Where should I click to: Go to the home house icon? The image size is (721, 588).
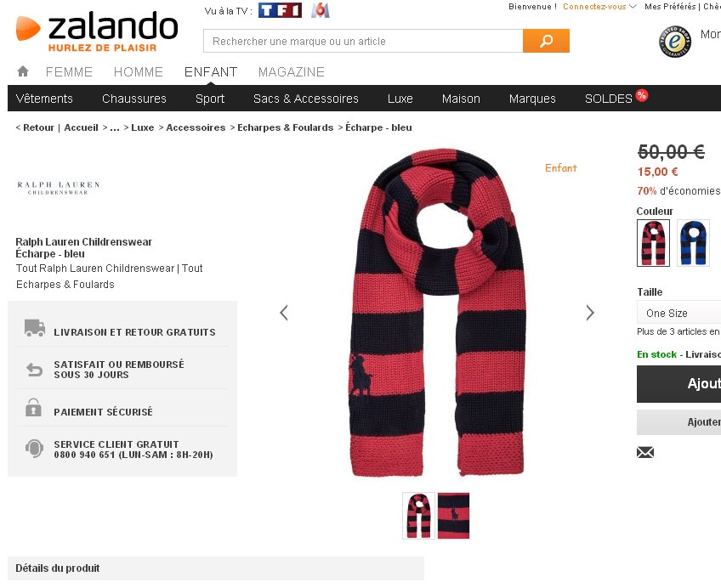pos(23,71)
